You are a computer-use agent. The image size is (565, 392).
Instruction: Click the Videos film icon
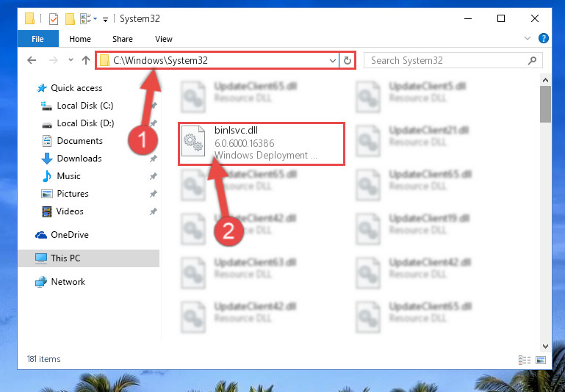tap(47, 211)
